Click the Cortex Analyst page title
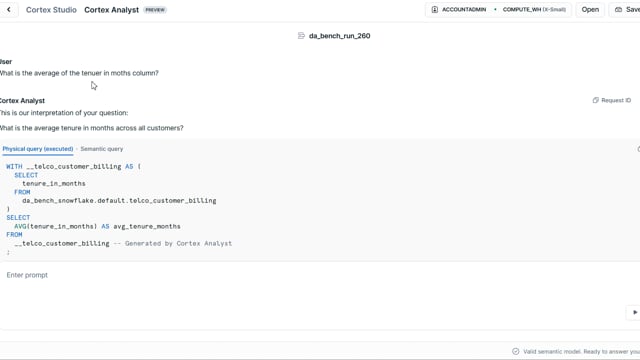Viewport: 640px width, 360px height. (111, 10)
